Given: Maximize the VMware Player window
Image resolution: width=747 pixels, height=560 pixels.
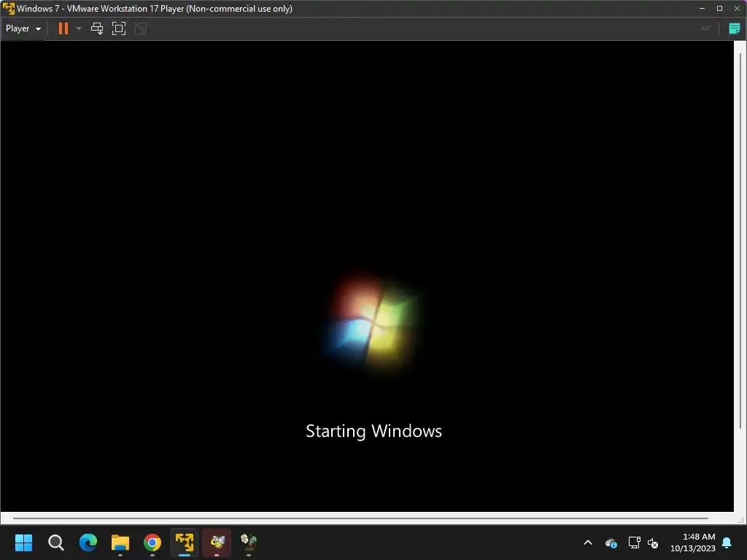Looking at the screenshot, I should 719,9.
